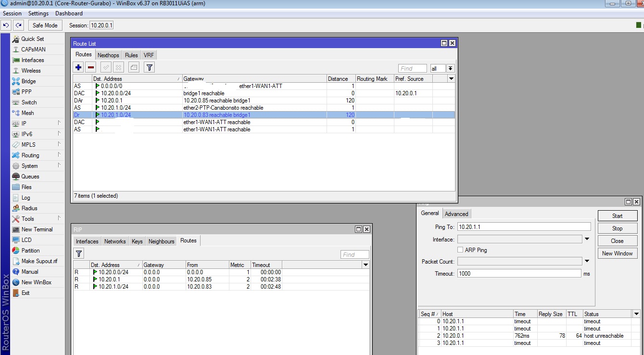Click the Start ping button
The width and height of the screenshot is (644, 355).
click(x=617, y=216)
